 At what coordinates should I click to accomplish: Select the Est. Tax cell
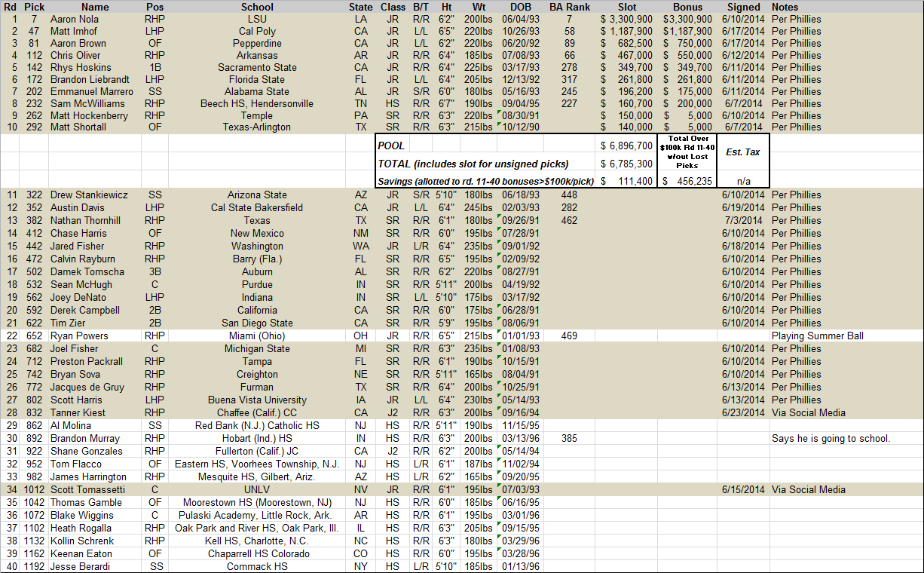(x=743, y=152)
